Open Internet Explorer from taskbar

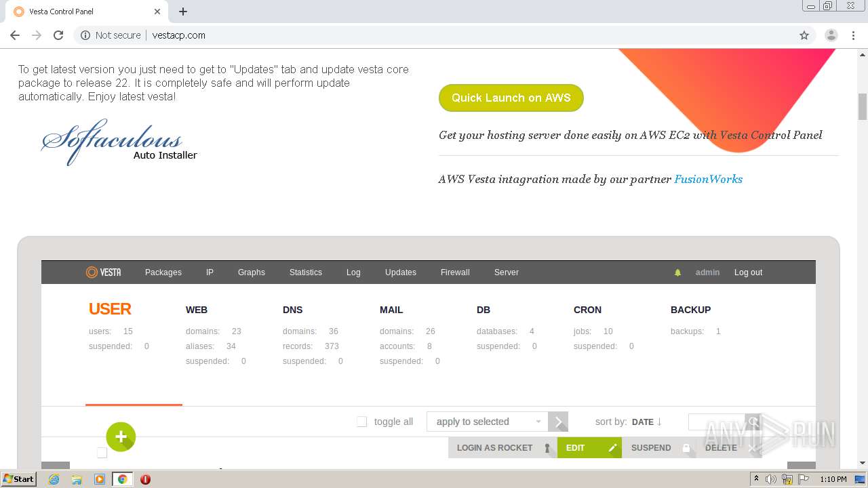tap(54, 479)
